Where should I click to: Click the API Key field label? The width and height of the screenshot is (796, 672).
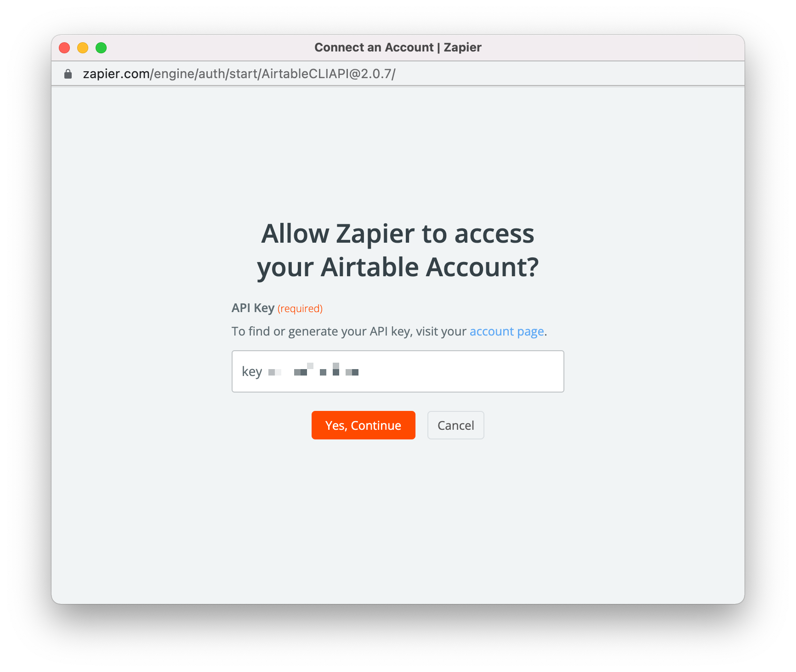[x=253, y=308]
